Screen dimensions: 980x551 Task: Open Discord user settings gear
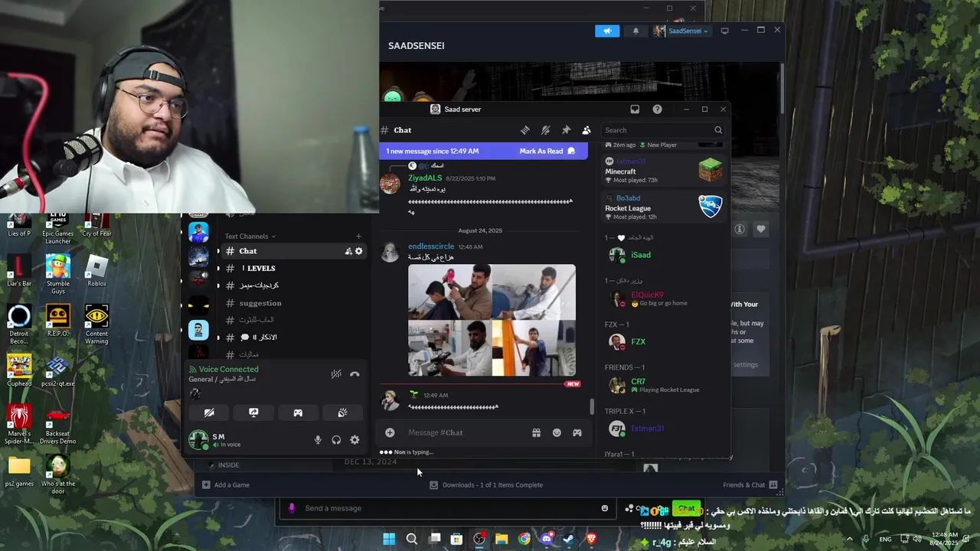[x=354, y=440]
